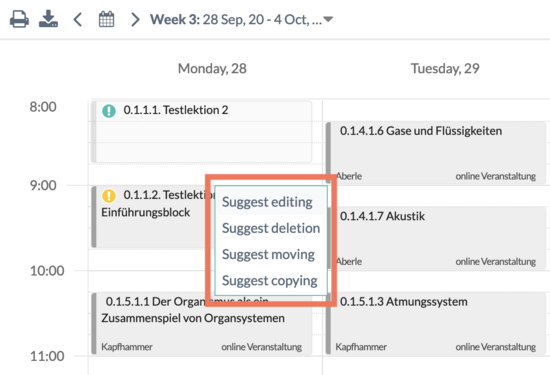The height and width of the screenshot is (375, 550).
Task: Open the 0.1.1.1 Testlektion 2 event
Action: click(201, 132)
